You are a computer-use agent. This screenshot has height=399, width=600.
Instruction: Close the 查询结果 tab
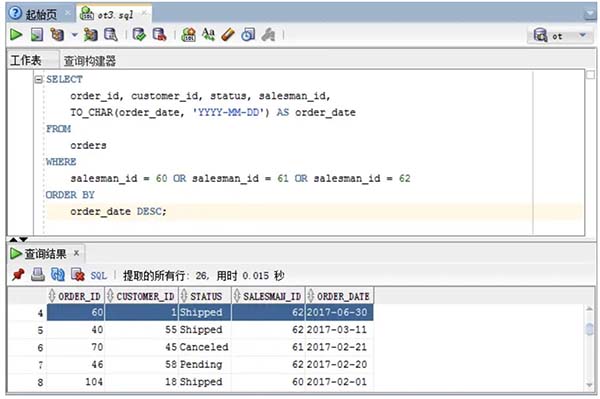[x=76, y=253]
